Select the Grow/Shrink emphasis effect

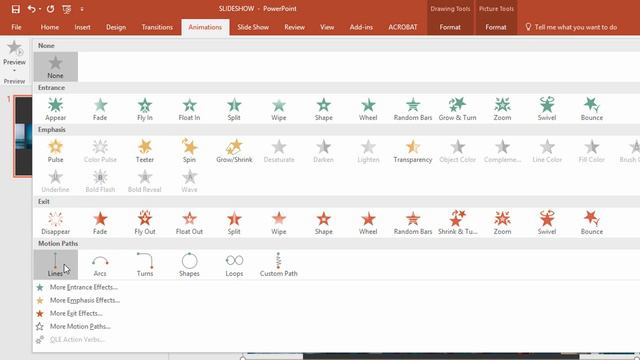coord(234,151)
